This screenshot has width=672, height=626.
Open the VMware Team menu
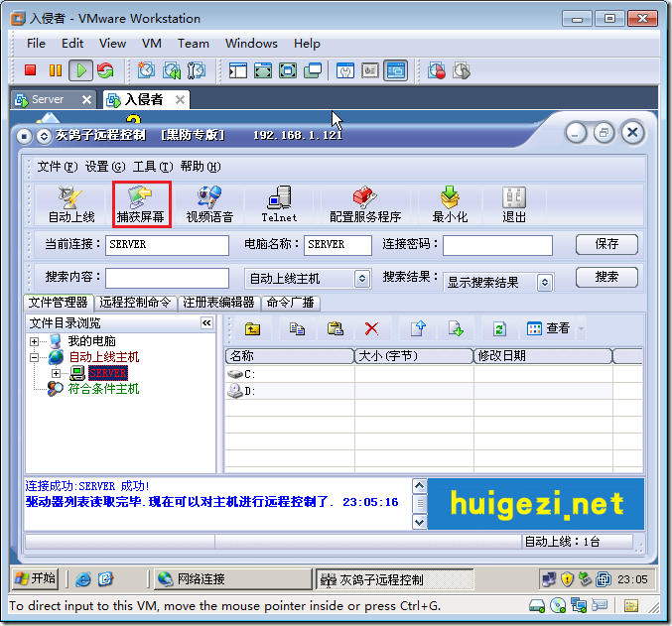[x=194, y=44]
